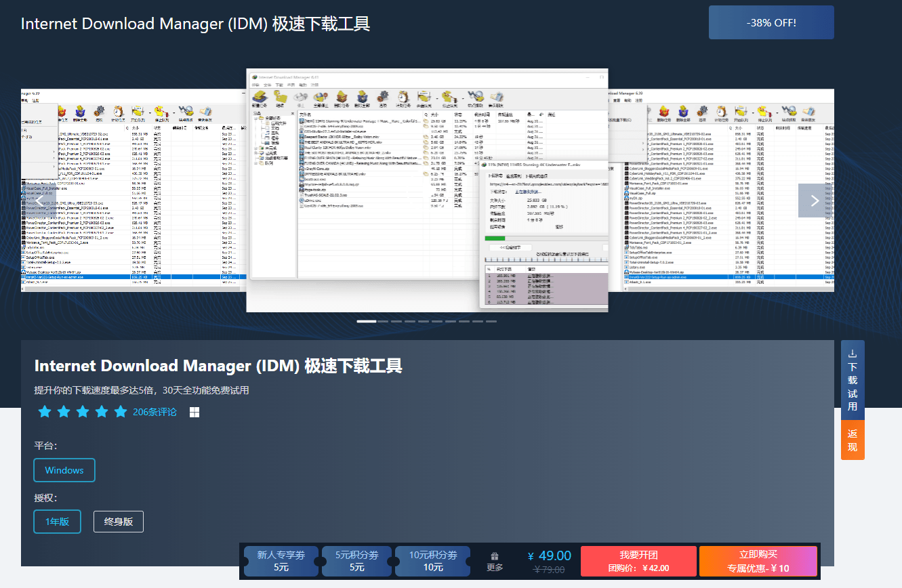Click the product heading above the tagline
Image resolution: width=902 pixels, height=588 pixels.
[x=218, y=366]
